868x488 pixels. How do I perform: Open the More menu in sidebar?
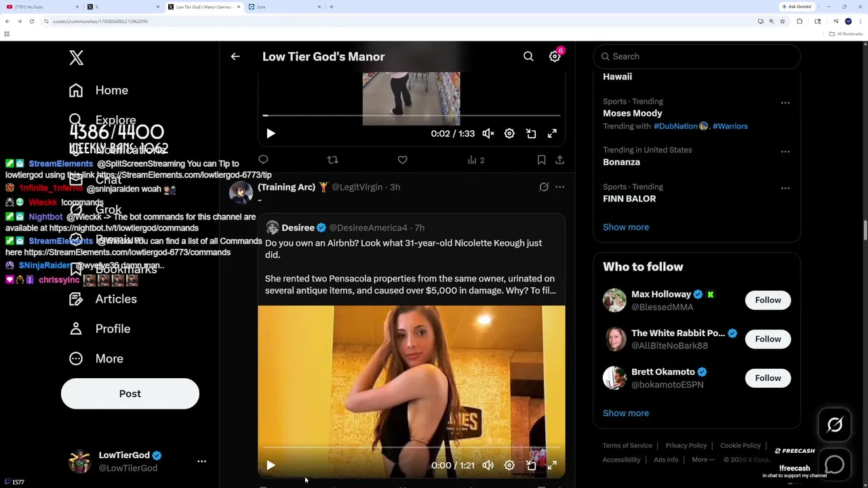(x=96, y=359)
